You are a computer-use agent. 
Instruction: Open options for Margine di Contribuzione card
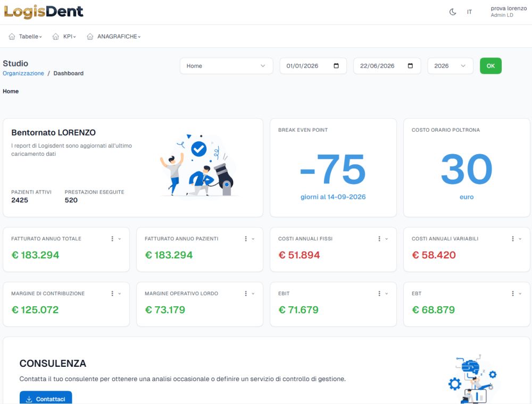[112, 293]
